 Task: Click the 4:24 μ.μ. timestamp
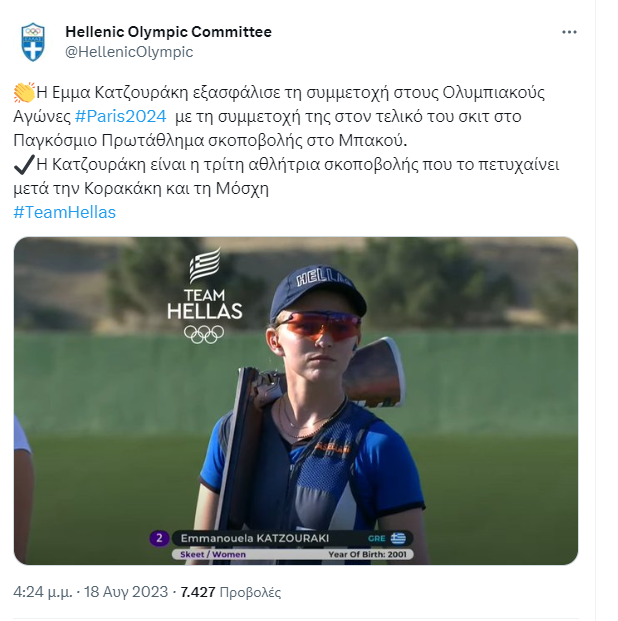coord(42,592)
